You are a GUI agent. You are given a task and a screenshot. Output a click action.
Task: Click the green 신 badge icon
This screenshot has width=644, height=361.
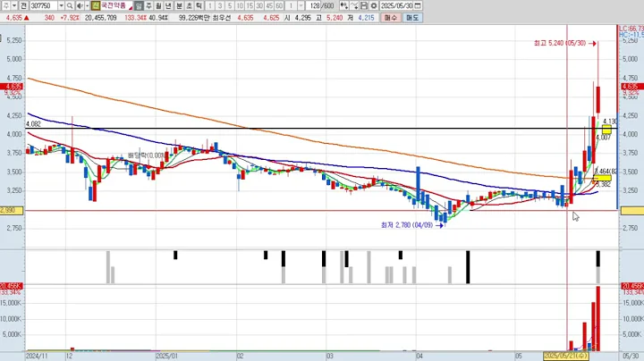click(x=96, y=5)
